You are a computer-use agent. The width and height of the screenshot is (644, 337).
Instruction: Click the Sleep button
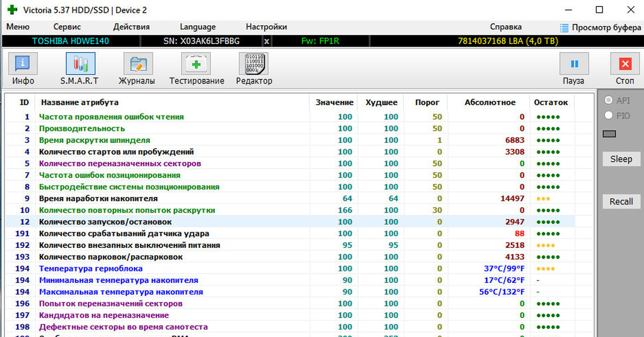click(621, 159)
